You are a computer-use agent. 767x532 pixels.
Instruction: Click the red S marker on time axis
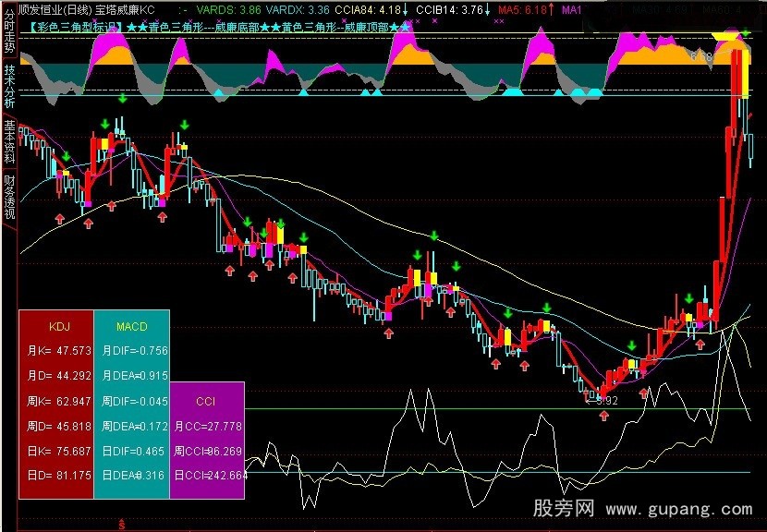(122, 526)
